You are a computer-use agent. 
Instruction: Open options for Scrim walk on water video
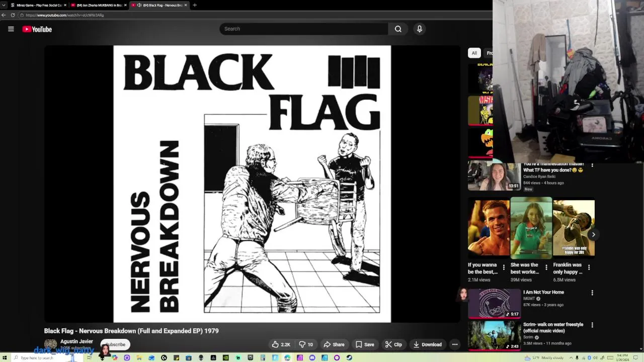click(x=592, y=325)
